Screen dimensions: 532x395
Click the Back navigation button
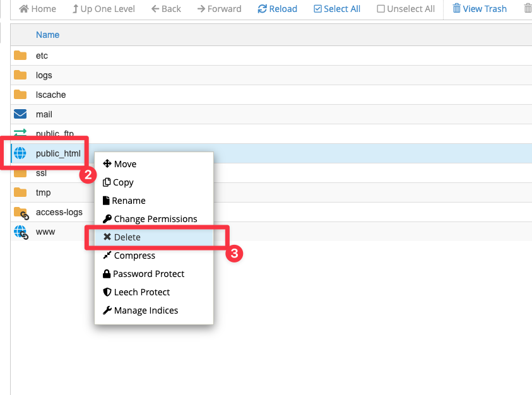click(x=166, y=9)
